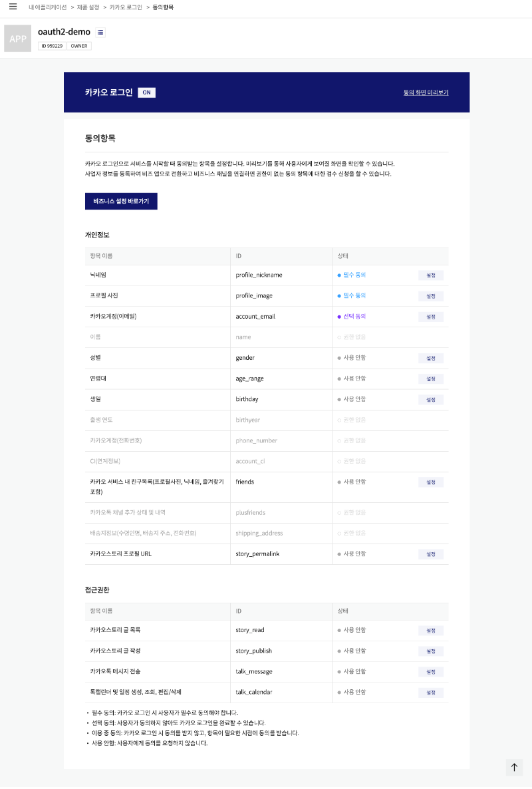Click 동의항목 in the breadcrumb
Viewport: 532px width, 789px height.
163,7
